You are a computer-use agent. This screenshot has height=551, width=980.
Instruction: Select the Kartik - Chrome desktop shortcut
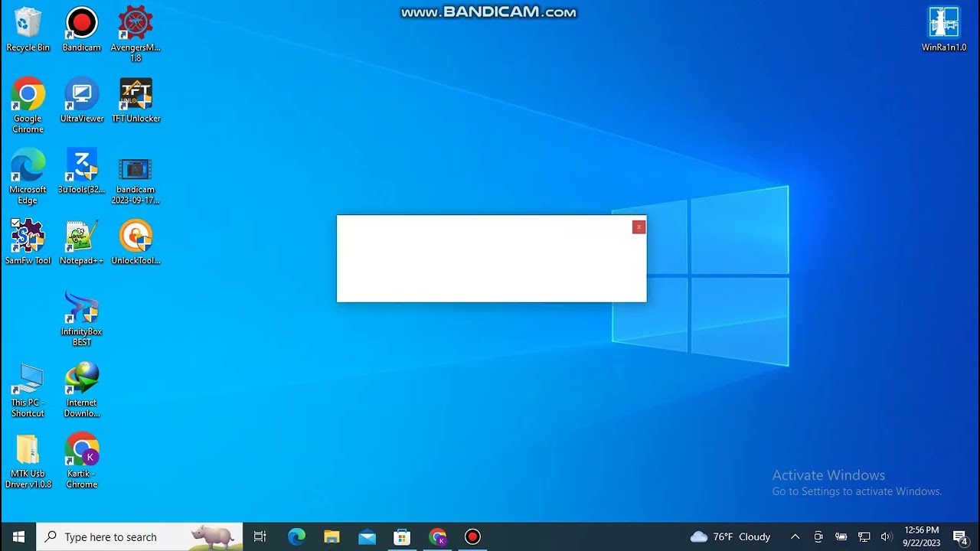pos(81,461)
